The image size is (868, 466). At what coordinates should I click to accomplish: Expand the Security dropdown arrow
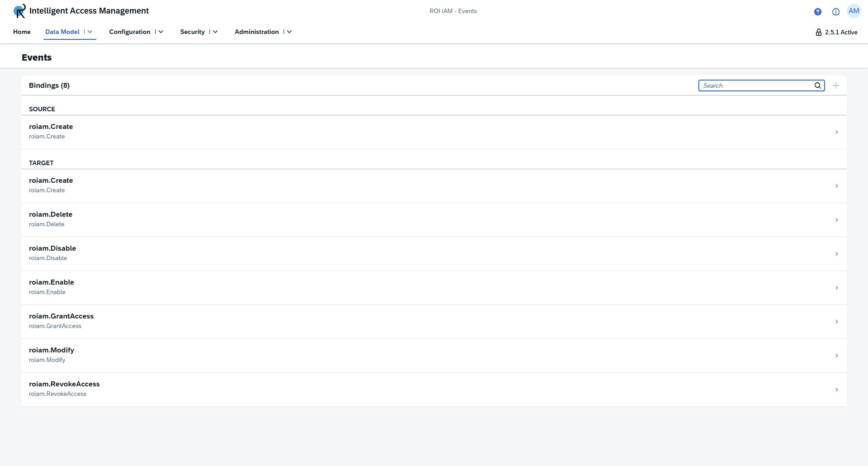click(x=215, y=32)
